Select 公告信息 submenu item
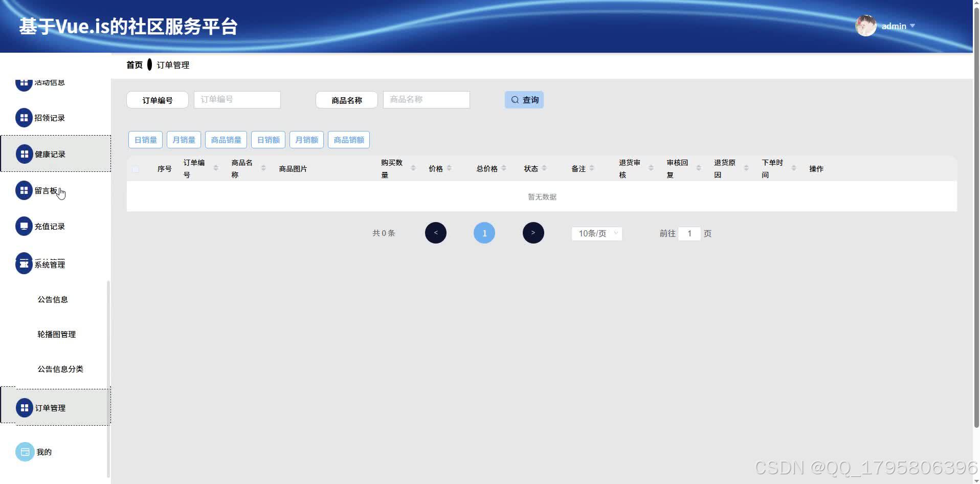The height and width of the screenshot is (484, 980). pos(53,299)
